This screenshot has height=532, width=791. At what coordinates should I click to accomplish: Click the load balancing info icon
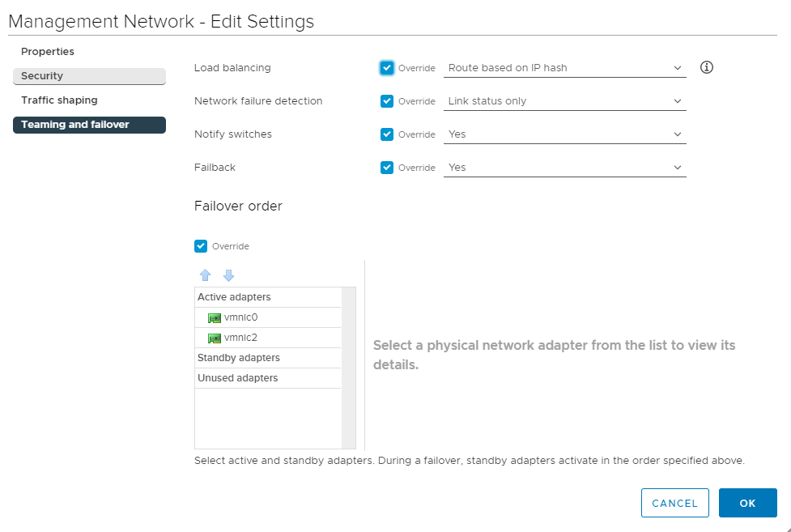coord(706,68)
